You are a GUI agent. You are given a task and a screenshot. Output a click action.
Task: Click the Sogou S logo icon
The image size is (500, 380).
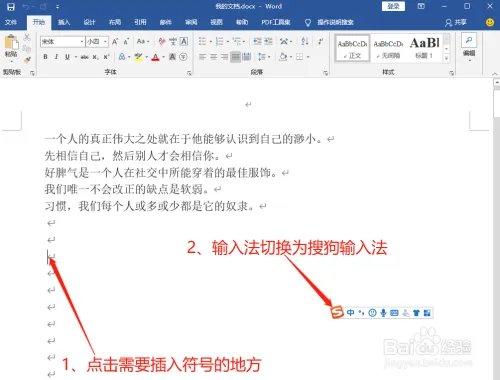coord(337,312)
